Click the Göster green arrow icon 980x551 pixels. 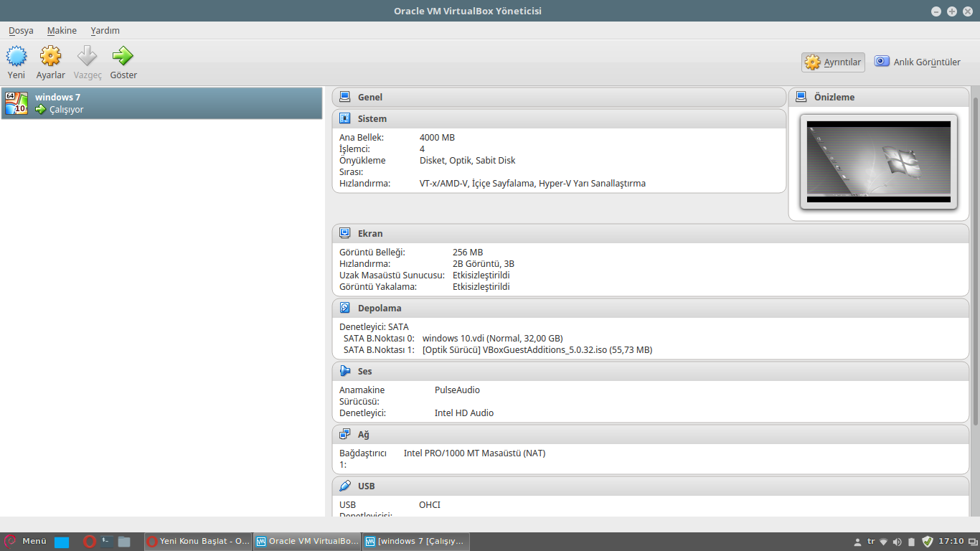tap(123, 56)
